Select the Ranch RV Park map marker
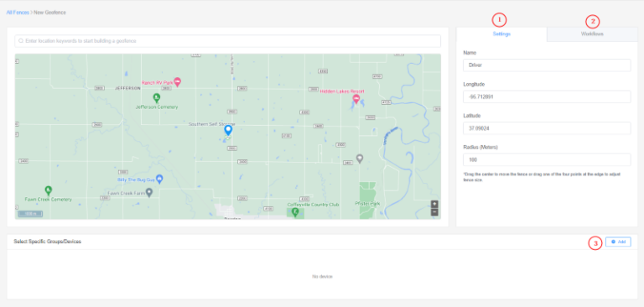The width and height of the screenshot is (644, 307). pos(178,82)
